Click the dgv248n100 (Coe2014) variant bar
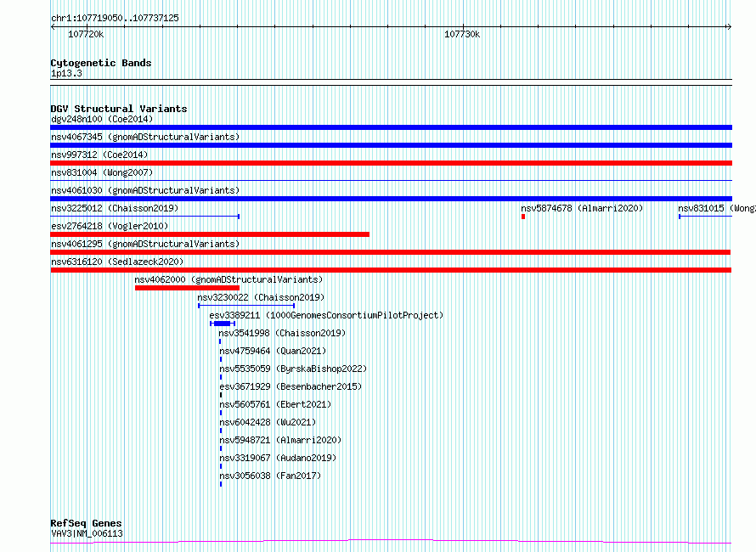756x552 pixels. tap(391, 127)
